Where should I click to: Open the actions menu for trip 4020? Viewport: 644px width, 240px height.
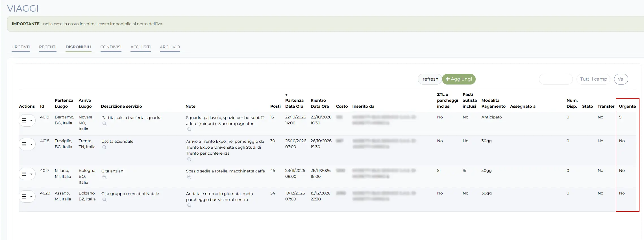tap(27, 196)
